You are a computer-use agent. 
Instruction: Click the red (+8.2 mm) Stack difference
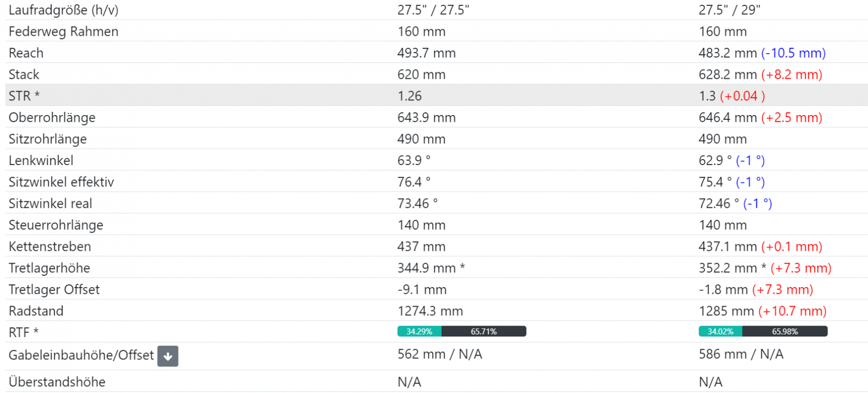[x=792, y=74]
